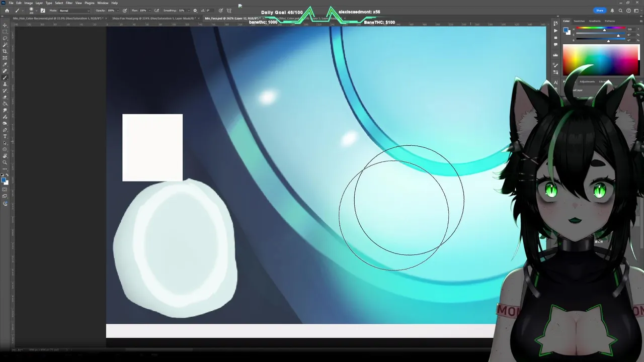Open the Window menu
The image size is (644, 362).
103,3
